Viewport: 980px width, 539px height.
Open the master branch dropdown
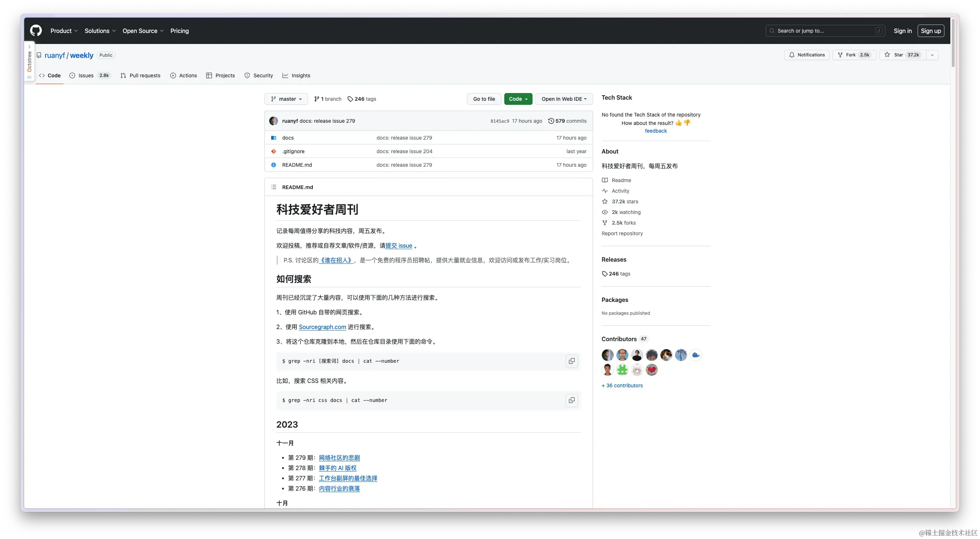tap(286, 99)
